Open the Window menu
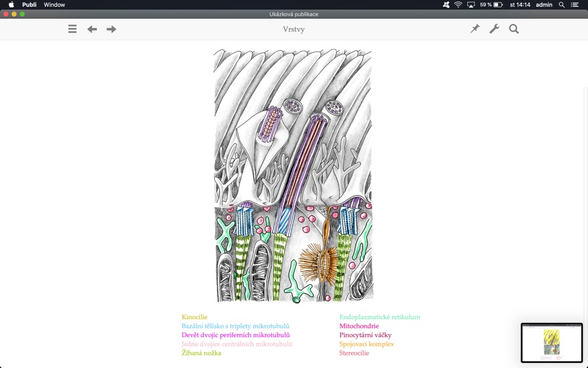The height and width of the screenshot is (368, 588). pos(54,4)
